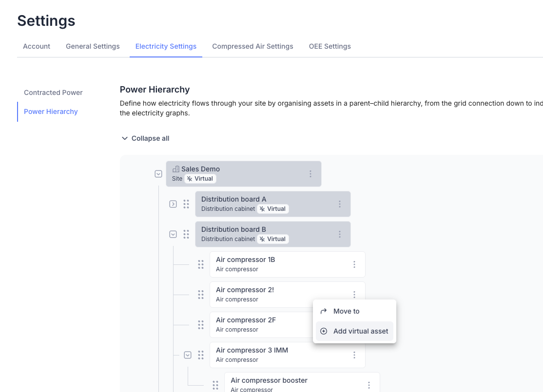
Task: Click drag handle beside Air compressor 1B
Action: tap(201, 264)
